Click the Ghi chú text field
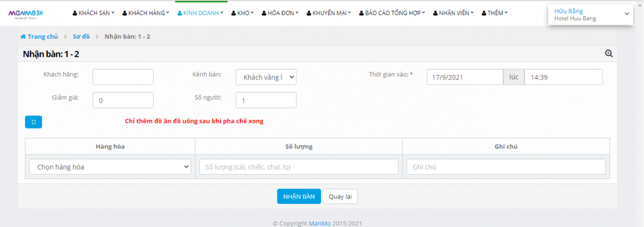Screen dimensions: 644x227 click(x=506, y=167)
